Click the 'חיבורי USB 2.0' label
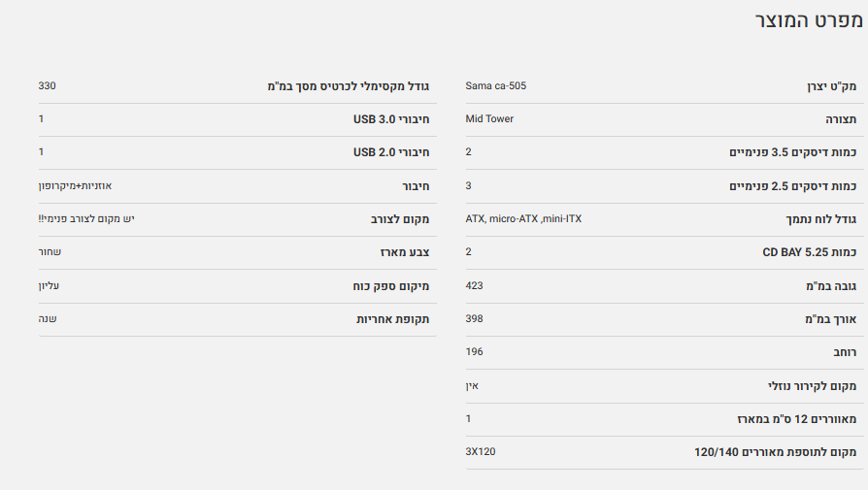Screen dimensions: 868x490 (390, 152)
